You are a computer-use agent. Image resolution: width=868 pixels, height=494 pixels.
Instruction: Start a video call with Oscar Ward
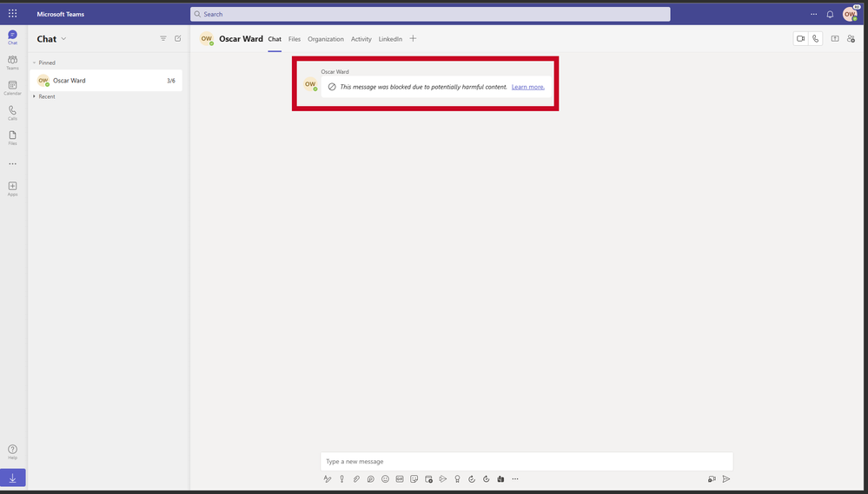coord(800,39)
